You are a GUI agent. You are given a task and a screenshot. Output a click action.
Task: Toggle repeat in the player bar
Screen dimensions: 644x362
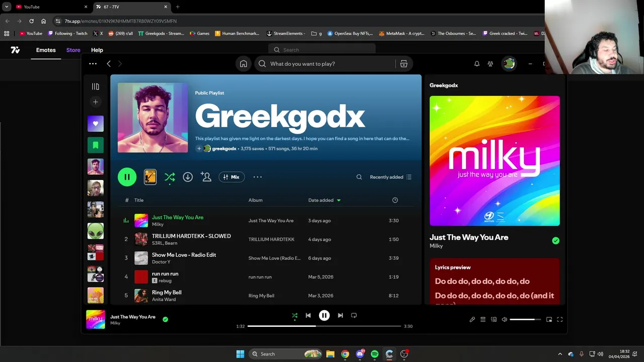(x=354, y=316)
